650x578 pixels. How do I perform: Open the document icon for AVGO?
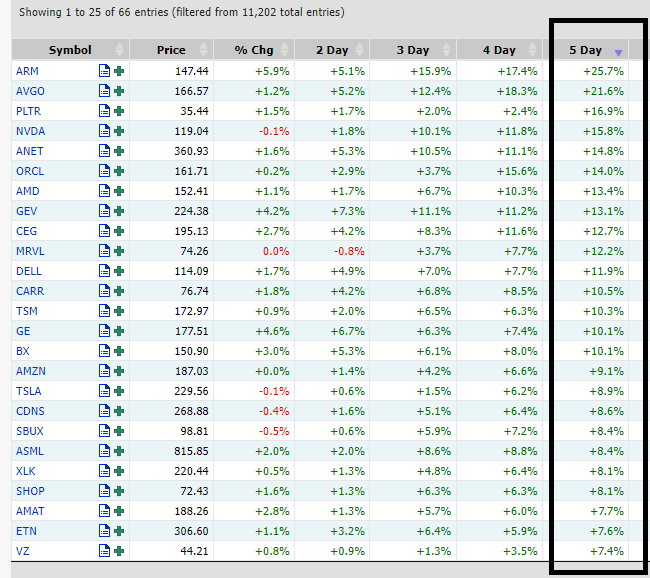(x=104, y=91)
